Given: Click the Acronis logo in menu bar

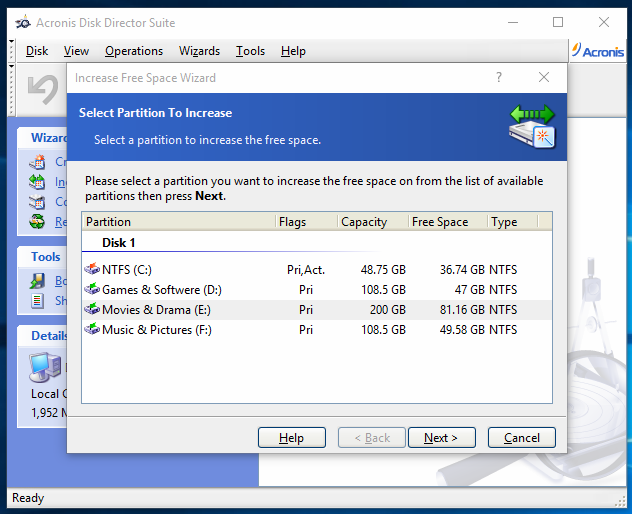Looking at the screenshot, I should [x=598, y=51].
